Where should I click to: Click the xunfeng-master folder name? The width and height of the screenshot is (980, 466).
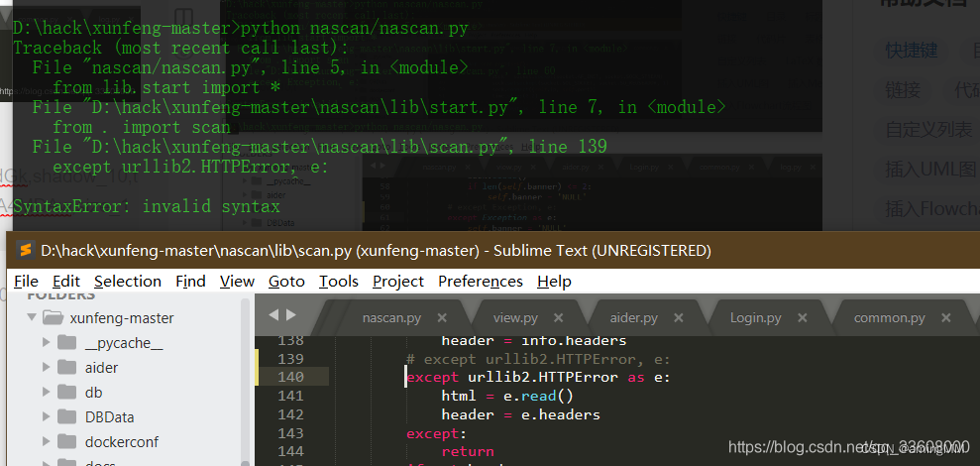tap(122, 317)
